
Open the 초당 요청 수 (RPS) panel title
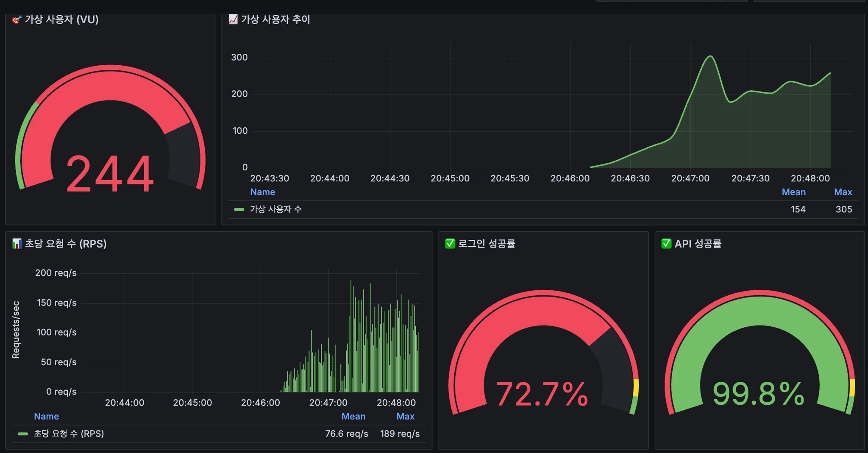[66, 244]
